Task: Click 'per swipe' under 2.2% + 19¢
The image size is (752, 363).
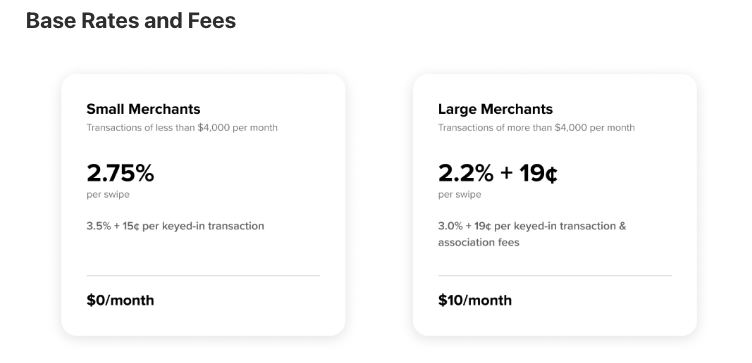Action: [459, 195]
